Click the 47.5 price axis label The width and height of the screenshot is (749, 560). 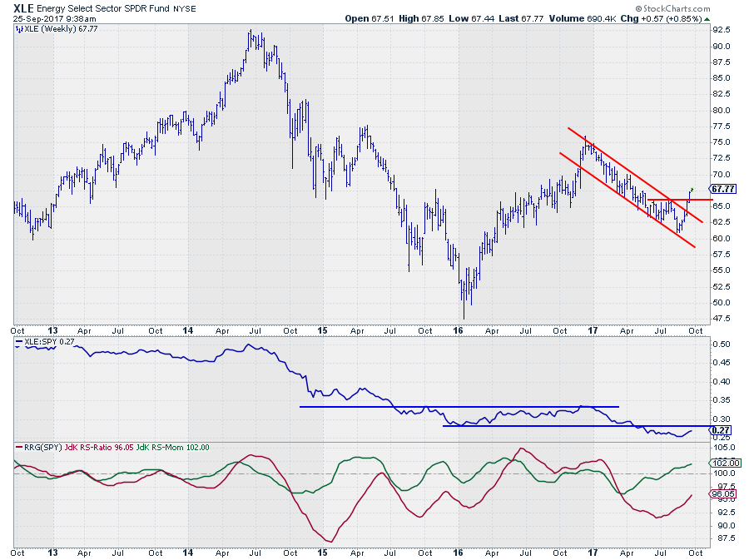[722, 319]
